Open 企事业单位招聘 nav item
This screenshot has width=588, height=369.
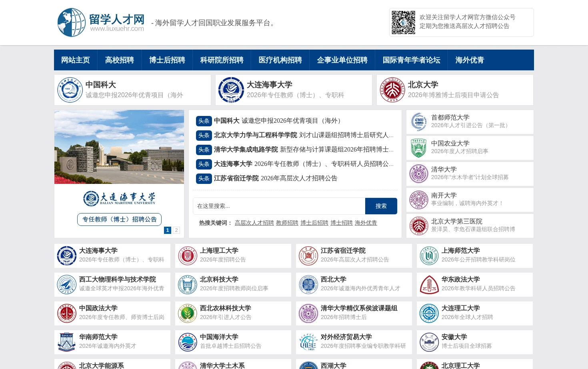[x=342, y=60]
